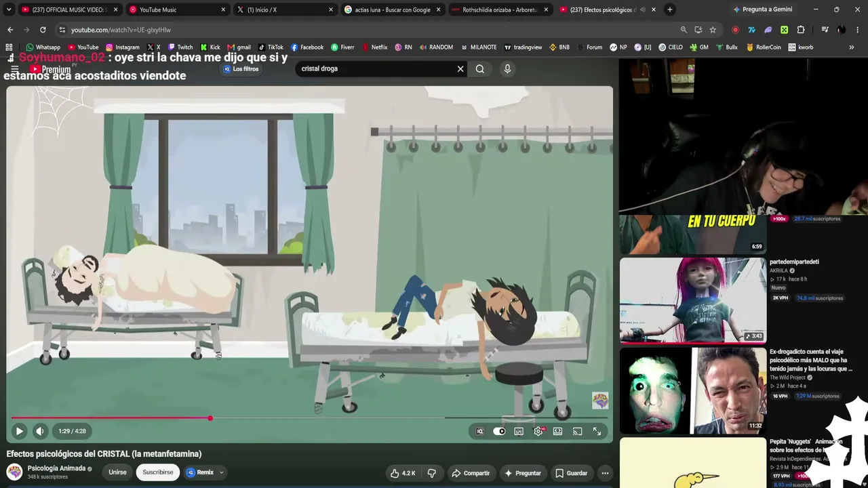This screenshot has width=868, height=488.
Task: Expand the Remix dropdown arrow
Action: pos(221,472)
